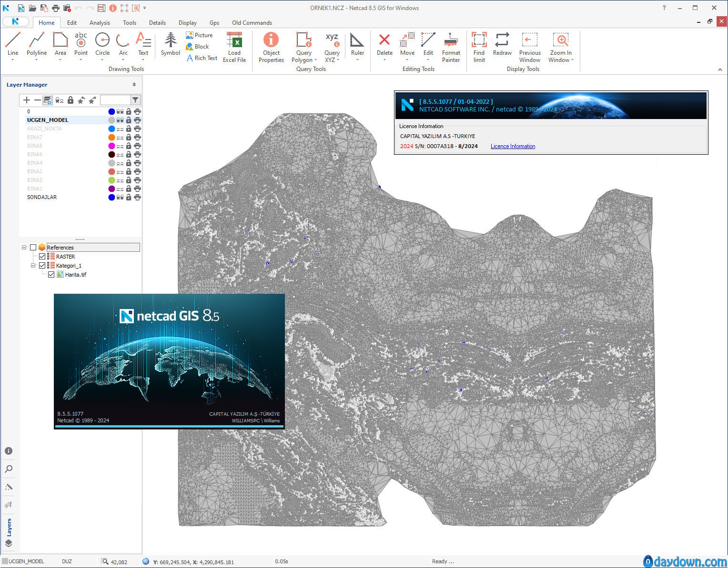Image resolution: width=728 pixels, height=568 pixels.
Task: Open the info panel in left sidebar
Action: (x=9, y=451)
